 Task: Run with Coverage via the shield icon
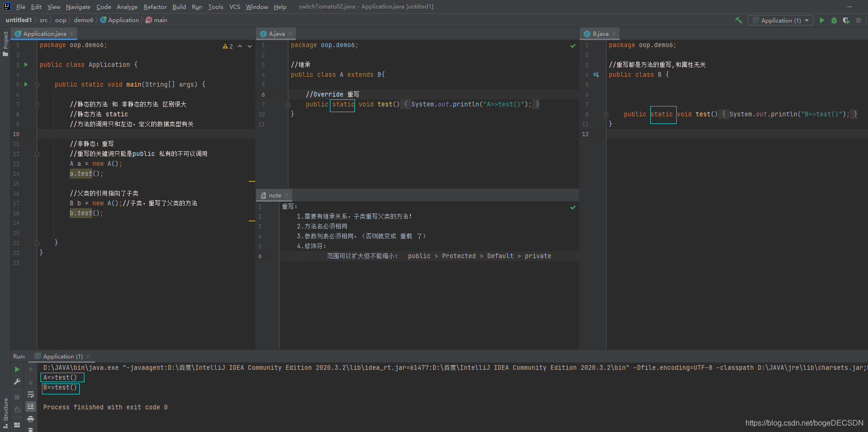(846, 20)
